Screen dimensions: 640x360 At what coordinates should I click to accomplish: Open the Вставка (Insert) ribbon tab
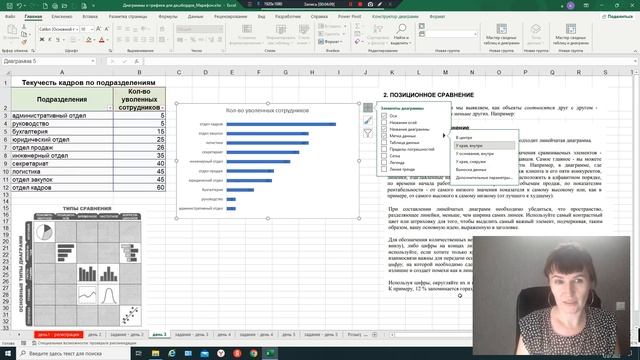coord(90,17)
